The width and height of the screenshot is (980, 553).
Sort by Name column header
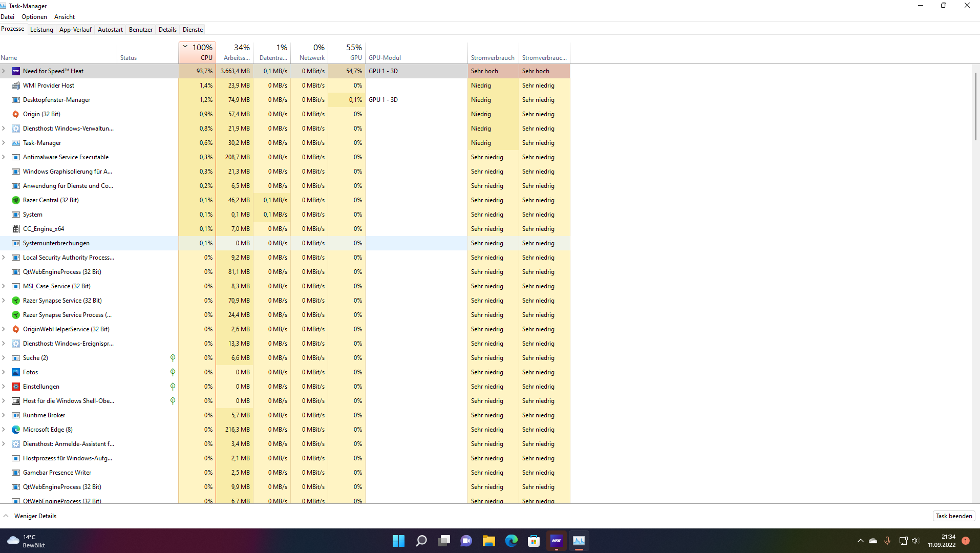(58, 52)
